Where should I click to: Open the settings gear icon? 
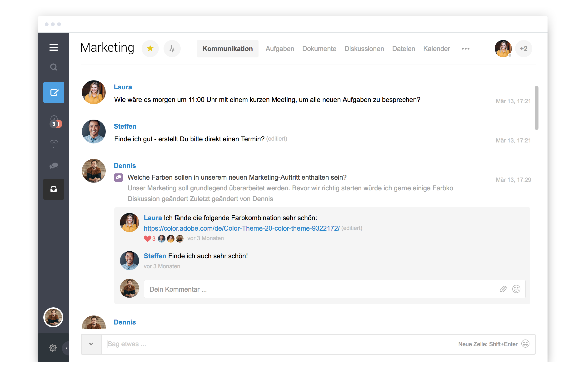pos(53,348)
